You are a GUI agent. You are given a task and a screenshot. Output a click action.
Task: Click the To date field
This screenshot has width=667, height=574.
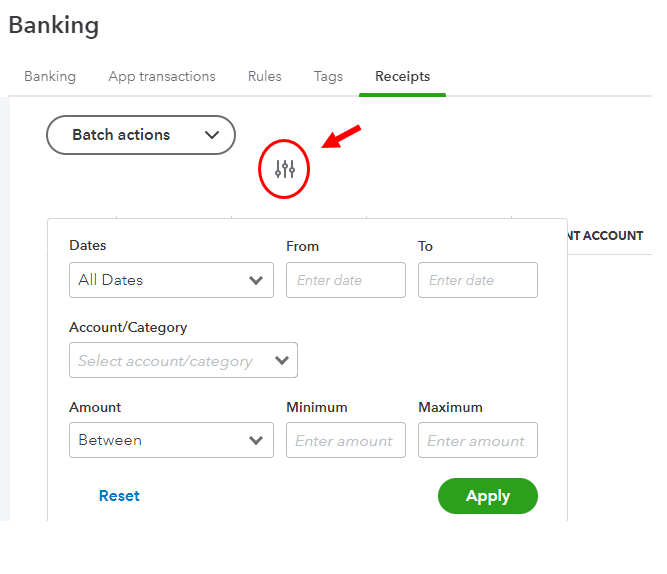pyautogui.click(x=477, y=280)
